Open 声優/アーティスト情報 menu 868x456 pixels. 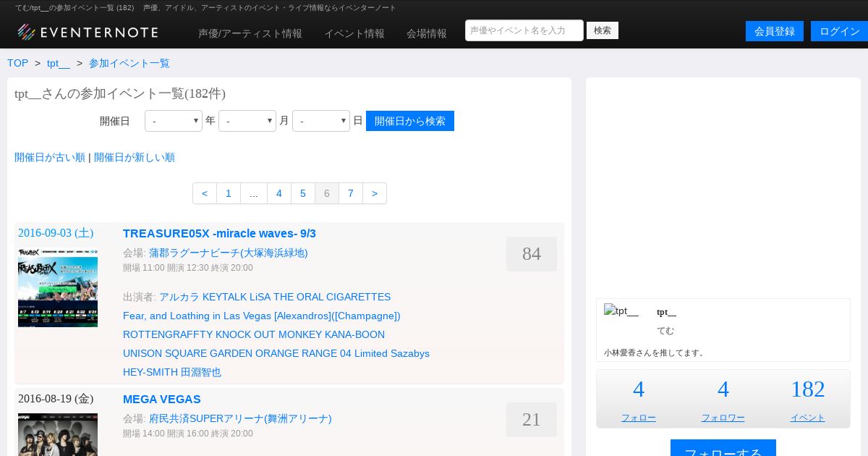click(250, 33)
